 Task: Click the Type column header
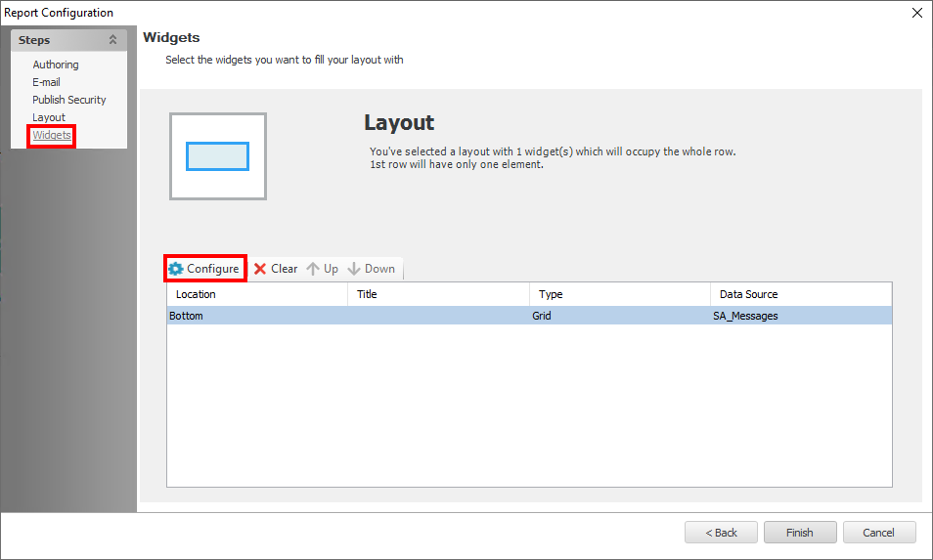pyautogui.click(x=619, y=294)
